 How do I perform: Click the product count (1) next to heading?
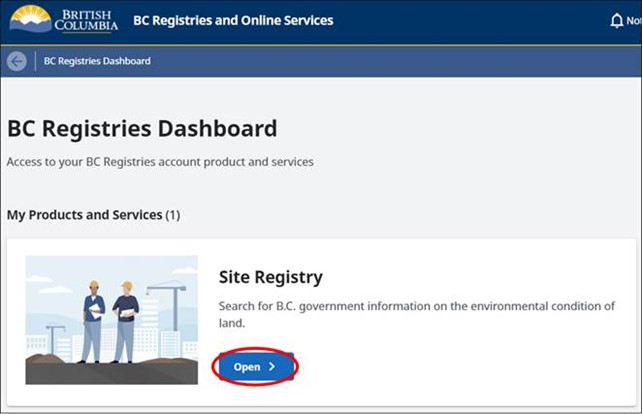coord(174,215)
